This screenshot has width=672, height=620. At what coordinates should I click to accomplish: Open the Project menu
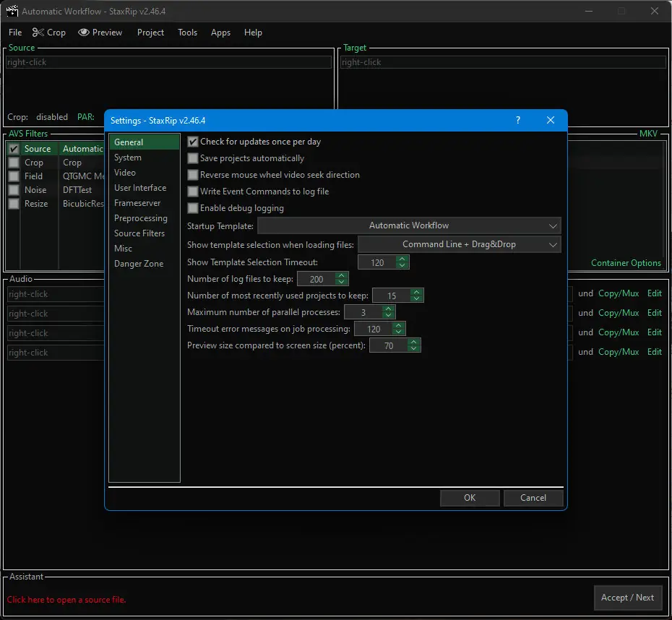click(x=150, y=33)
